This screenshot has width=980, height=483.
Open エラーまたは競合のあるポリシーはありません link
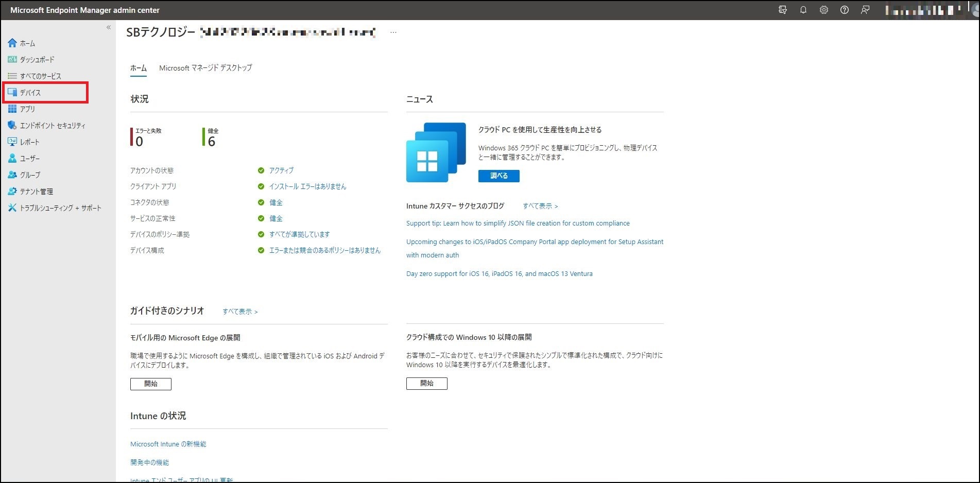tap(325, 250)
